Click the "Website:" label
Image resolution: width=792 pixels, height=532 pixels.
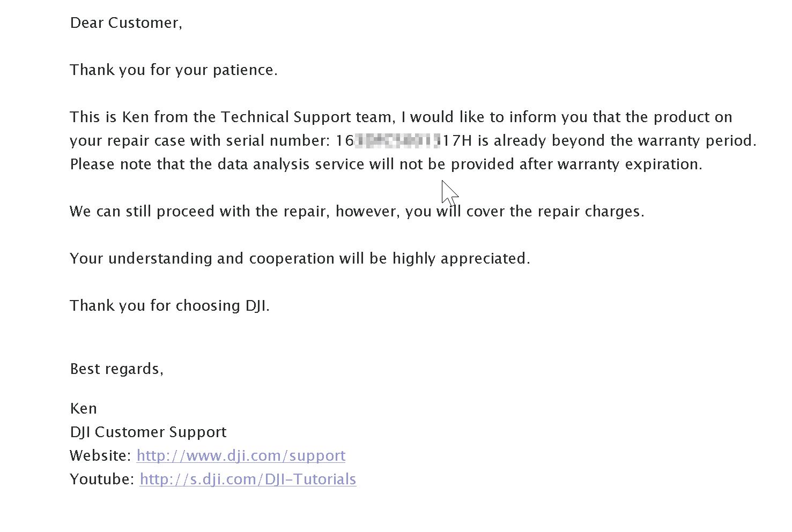tap(101, 456)
